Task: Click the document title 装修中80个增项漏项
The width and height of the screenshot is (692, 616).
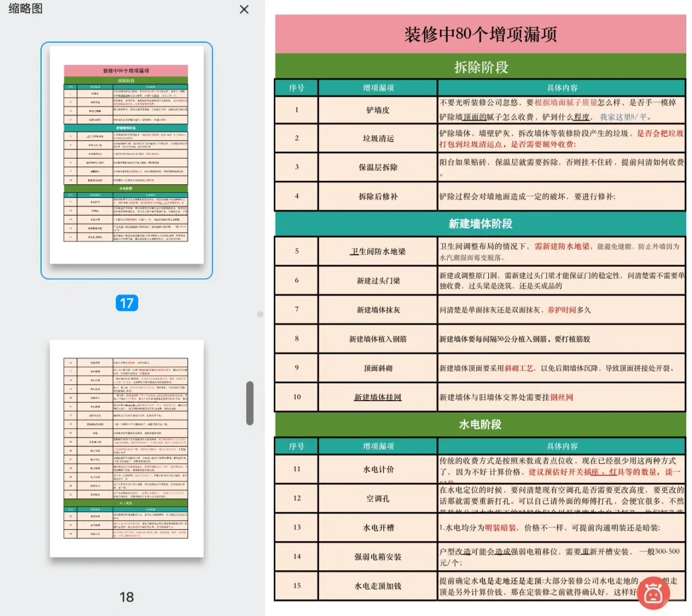Action: pos(479,34)
